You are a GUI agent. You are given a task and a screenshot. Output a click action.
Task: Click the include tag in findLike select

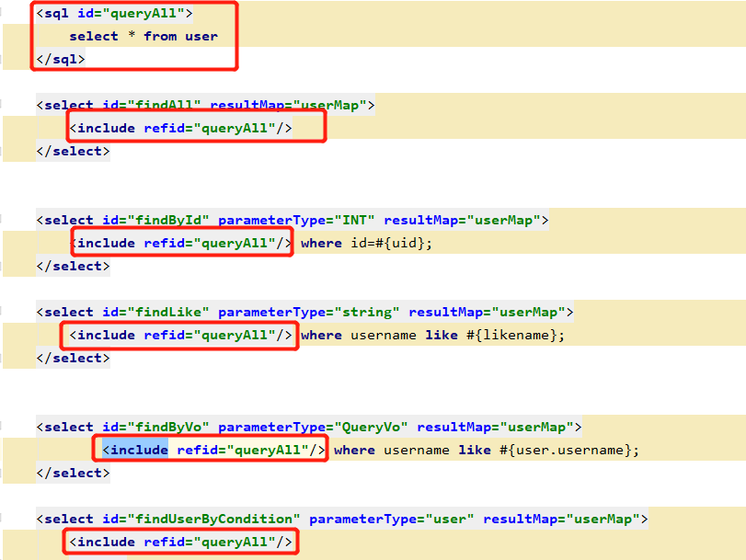[x=181, y=335]
